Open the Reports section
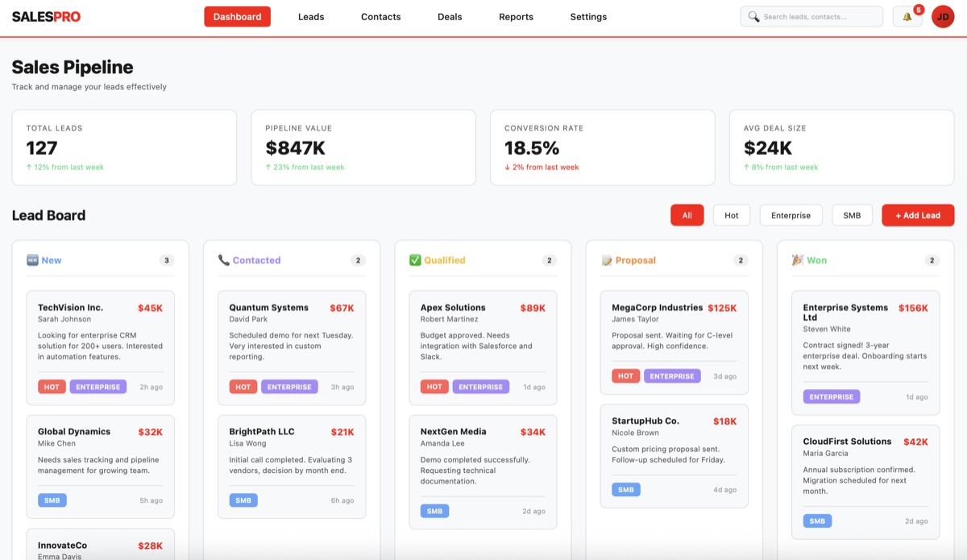Viewport: 967px width, 560px height. click(x=516, y=16)
